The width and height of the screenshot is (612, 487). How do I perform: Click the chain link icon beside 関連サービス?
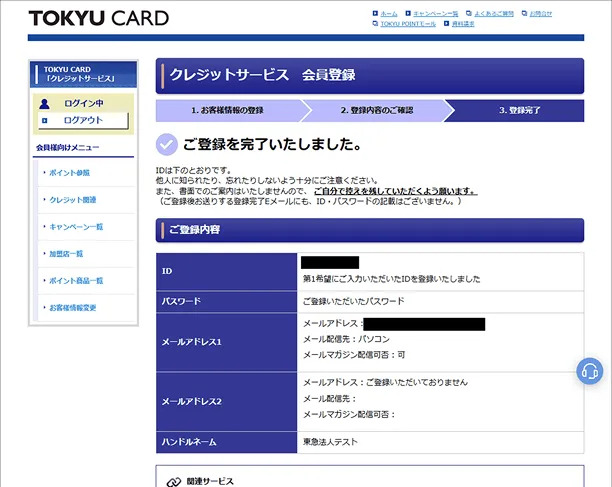click(174, 482)
